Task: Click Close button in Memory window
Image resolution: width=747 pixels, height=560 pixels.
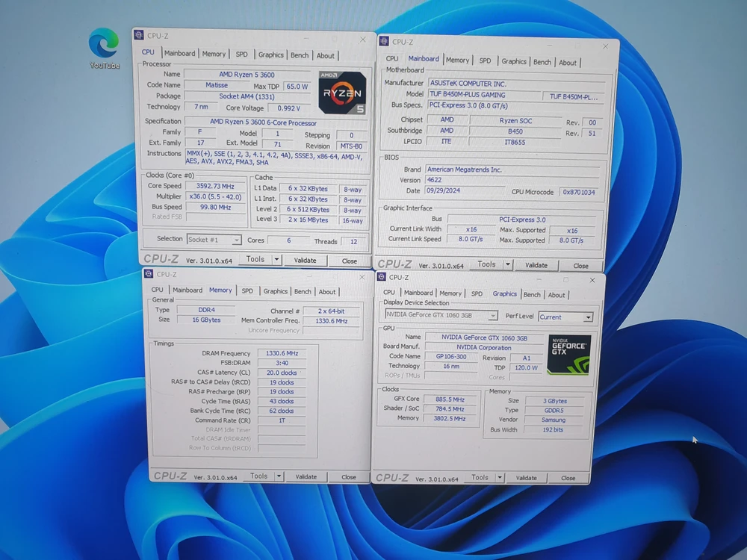Action: coord(348,476)
